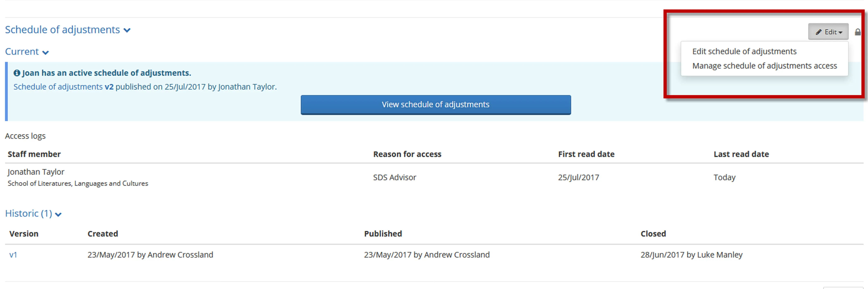Click the First read date column header
The width and height of the screenshot is (868, 289).
click(586, 154)
